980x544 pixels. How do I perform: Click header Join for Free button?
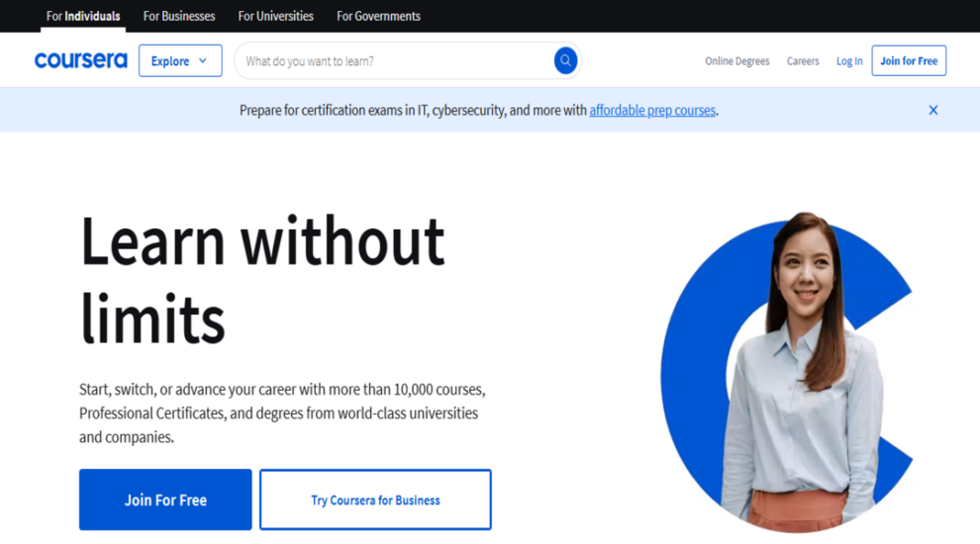point(909,60)
